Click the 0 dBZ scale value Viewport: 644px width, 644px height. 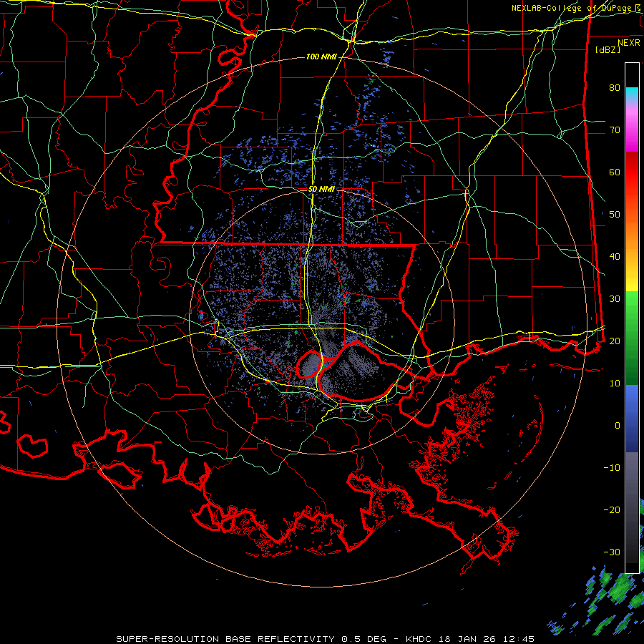618,426
